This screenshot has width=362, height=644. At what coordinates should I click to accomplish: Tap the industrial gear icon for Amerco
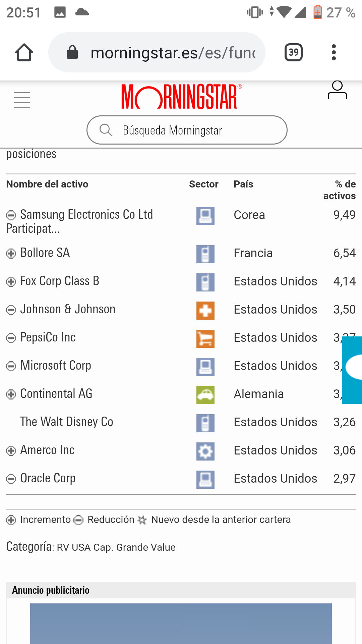pyautogui.click(x=205, y=451)
